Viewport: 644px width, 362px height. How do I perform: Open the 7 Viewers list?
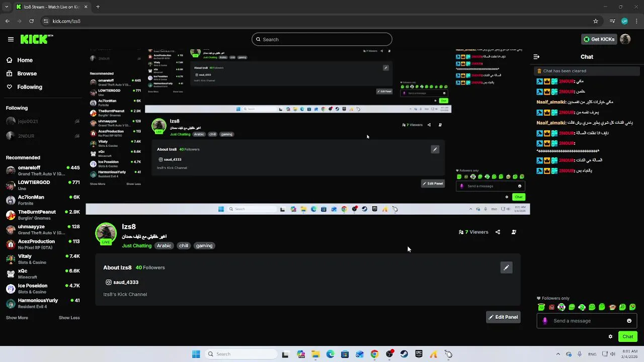pos(473,232)
